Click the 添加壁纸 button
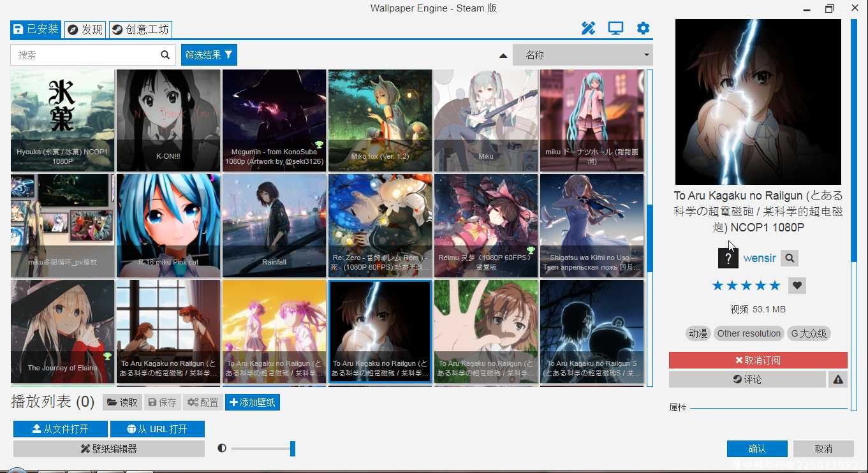Screen dimensions: 868x473 (253, 402)
